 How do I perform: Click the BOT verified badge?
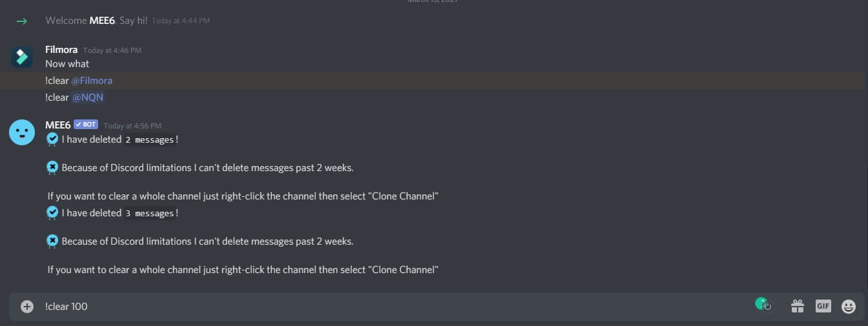pos(85,125)
